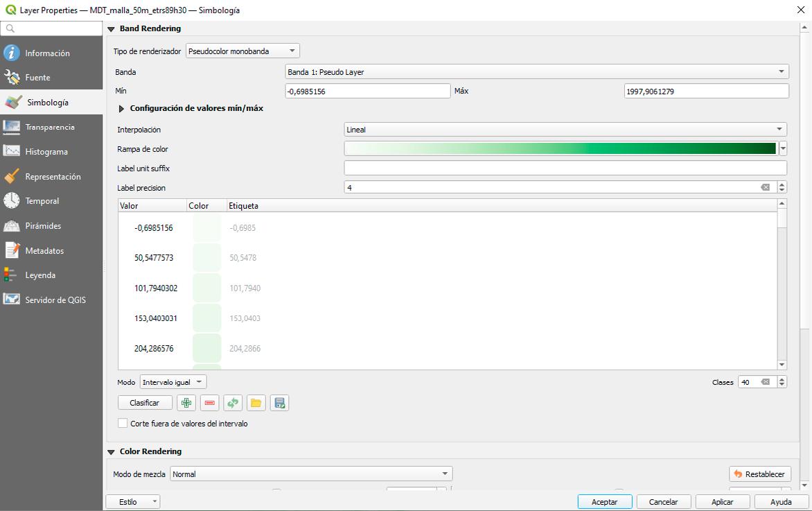Click the Restablecer button
Image resolution: width=812 pixels, height=511 pixels.
tap(760, 474)
